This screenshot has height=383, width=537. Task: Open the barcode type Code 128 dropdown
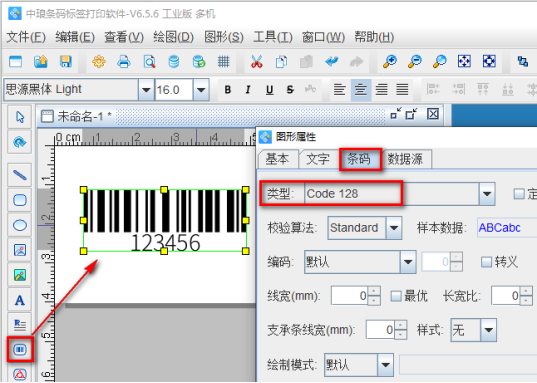coord(487,194)
